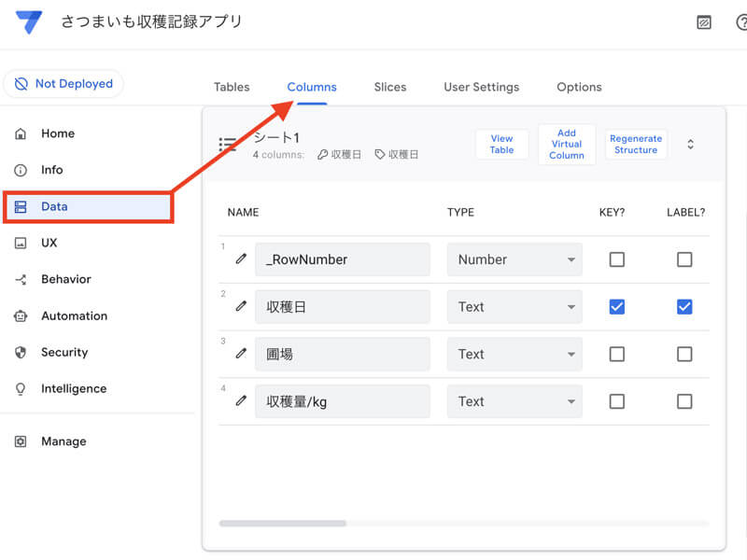Click the horizontal scrollbar under columns

283,524
